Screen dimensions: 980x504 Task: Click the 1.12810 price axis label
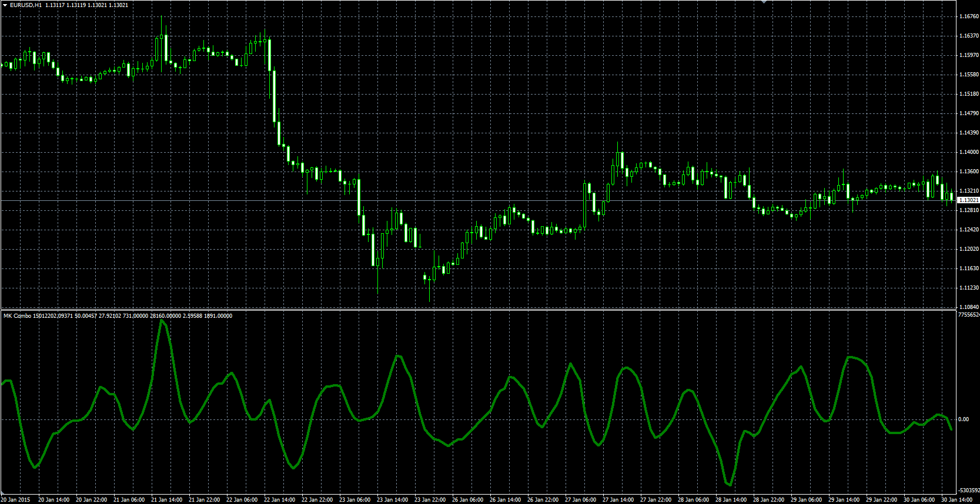[x=969, y=210]
